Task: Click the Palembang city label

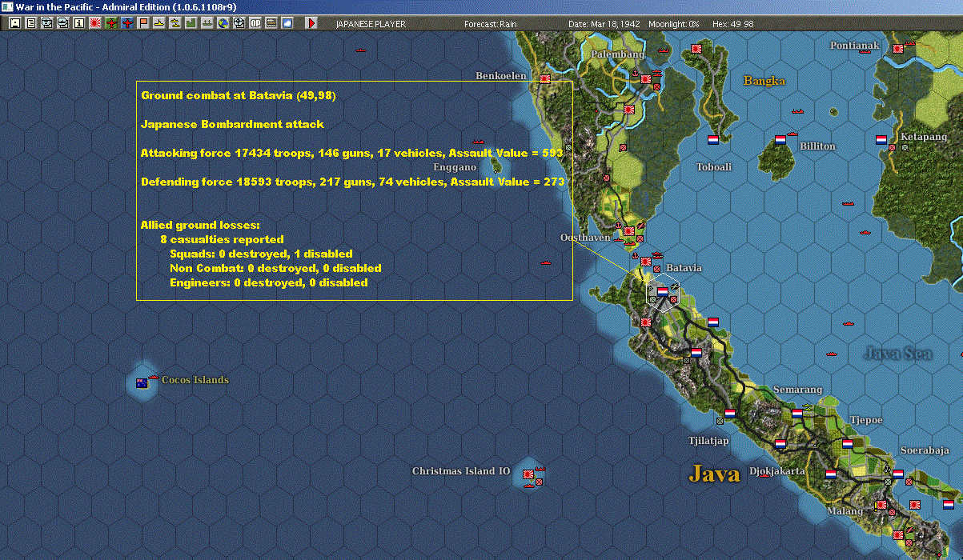Action: [618, 54]
